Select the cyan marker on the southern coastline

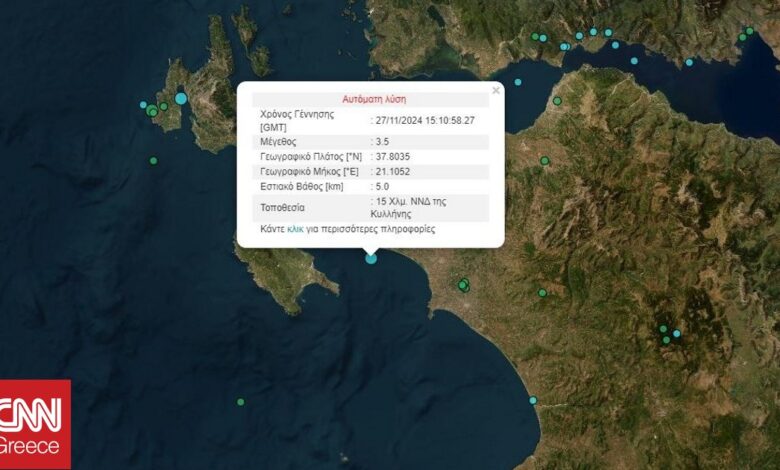tap(533, 400)
